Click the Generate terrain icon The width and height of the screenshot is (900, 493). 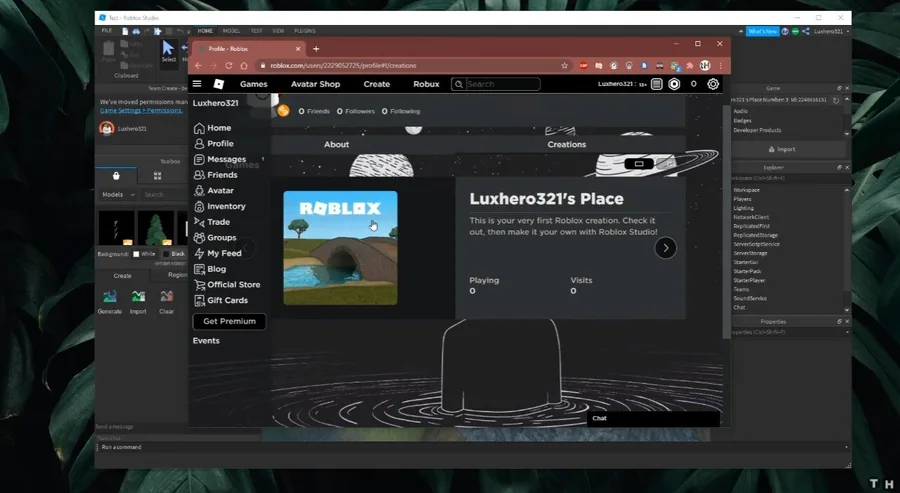click(110, 301)
